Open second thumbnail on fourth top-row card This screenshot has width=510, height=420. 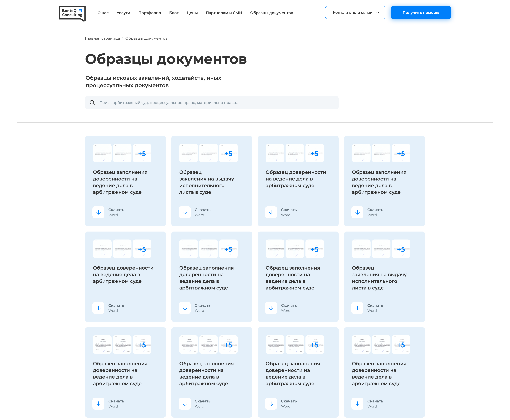pyautogui.click(x=381, y=153)
